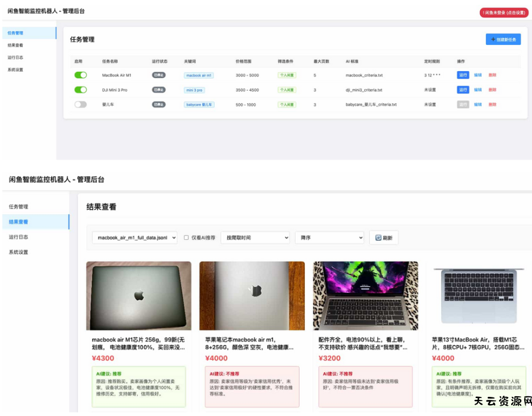Open the 按爬取时间 sort dropdown
Image resolution: width=532 pixels, height=416 pixels.
[x=255, y=237]
